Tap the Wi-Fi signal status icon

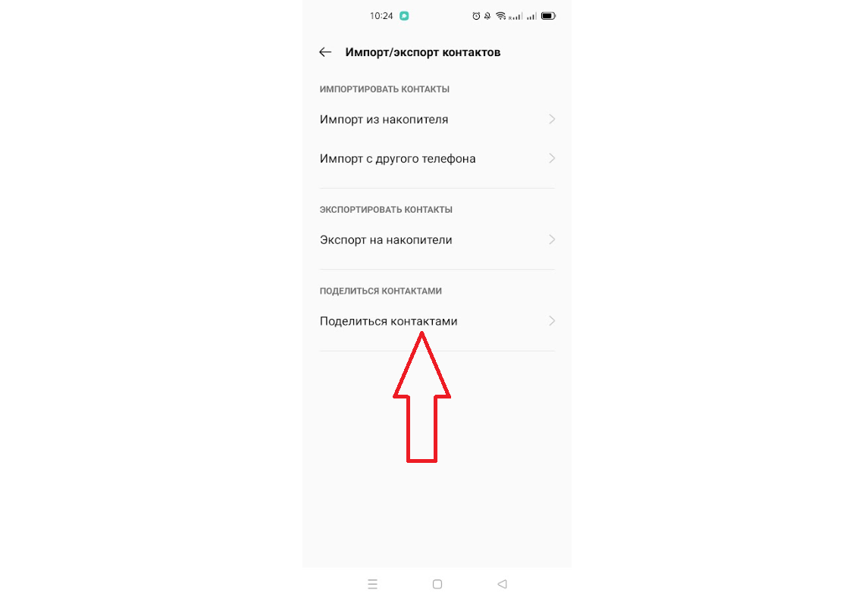tap(500, 16)
